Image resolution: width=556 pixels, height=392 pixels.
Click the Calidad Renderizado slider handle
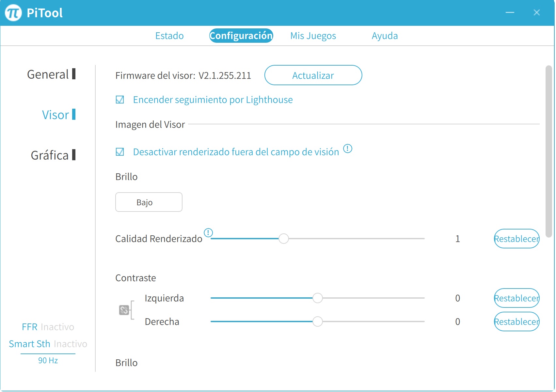click(x=284, y=239)
